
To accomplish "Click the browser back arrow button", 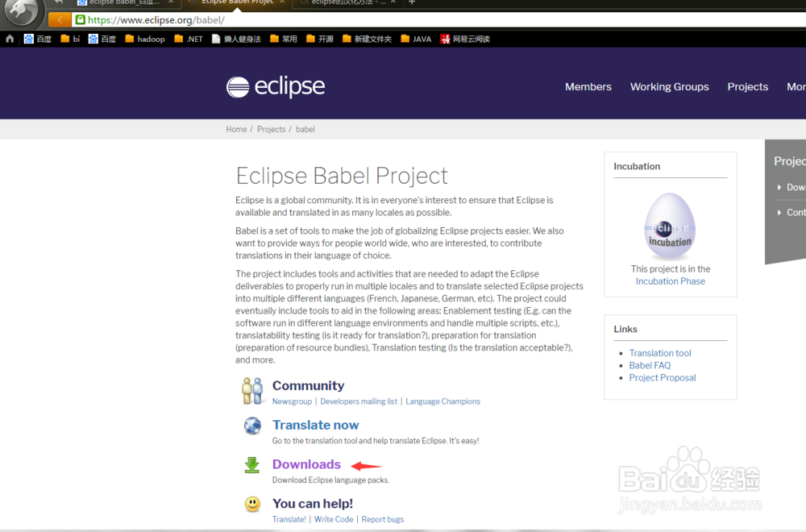I will (x=60, y=19).
